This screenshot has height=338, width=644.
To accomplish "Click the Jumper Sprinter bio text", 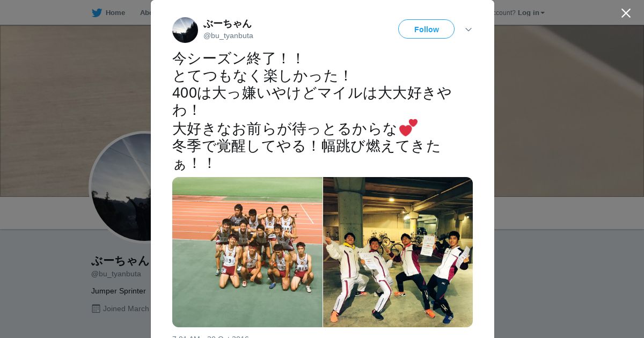I will click(x=119, y=291).
